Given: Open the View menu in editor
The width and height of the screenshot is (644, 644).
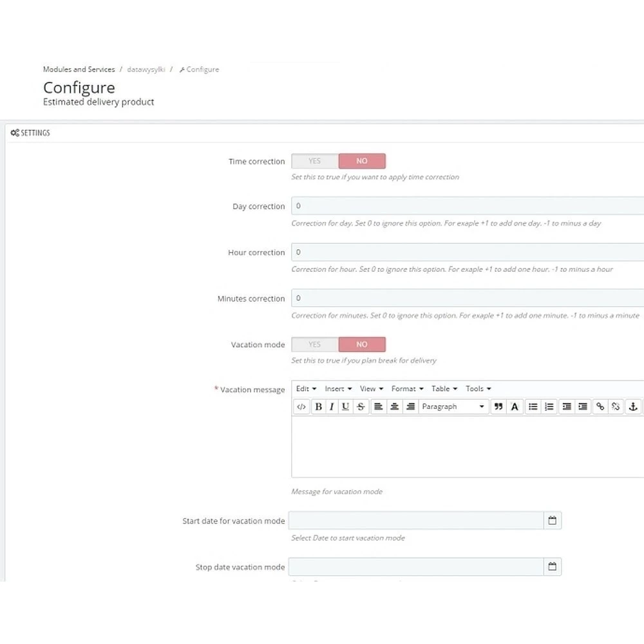Looking at the screenshot, I should pyautogui.click(x=372, y=388).
